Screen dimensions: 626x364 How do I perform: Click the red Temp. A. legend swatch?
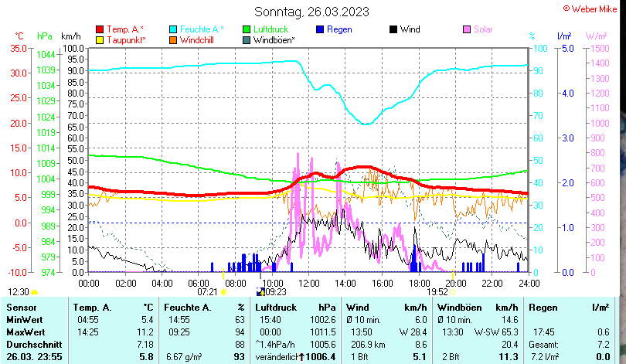coord(100,29)
